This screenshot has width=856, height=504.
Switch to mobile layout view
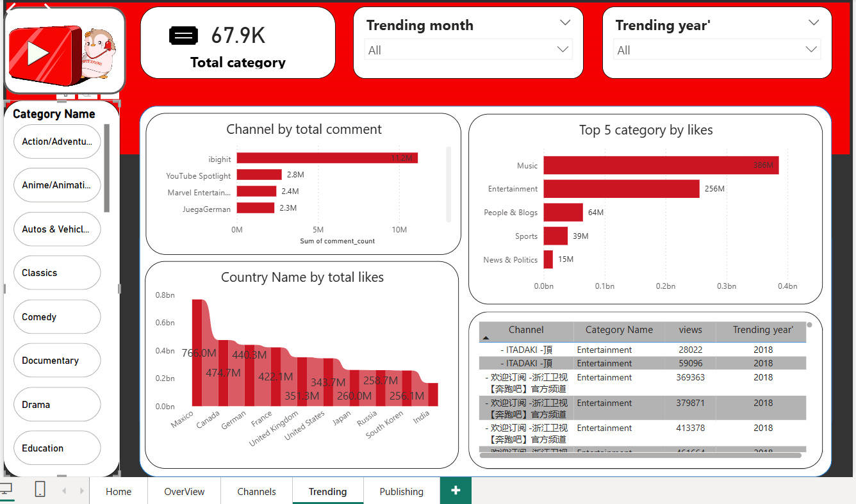click(x=40, y=490)
